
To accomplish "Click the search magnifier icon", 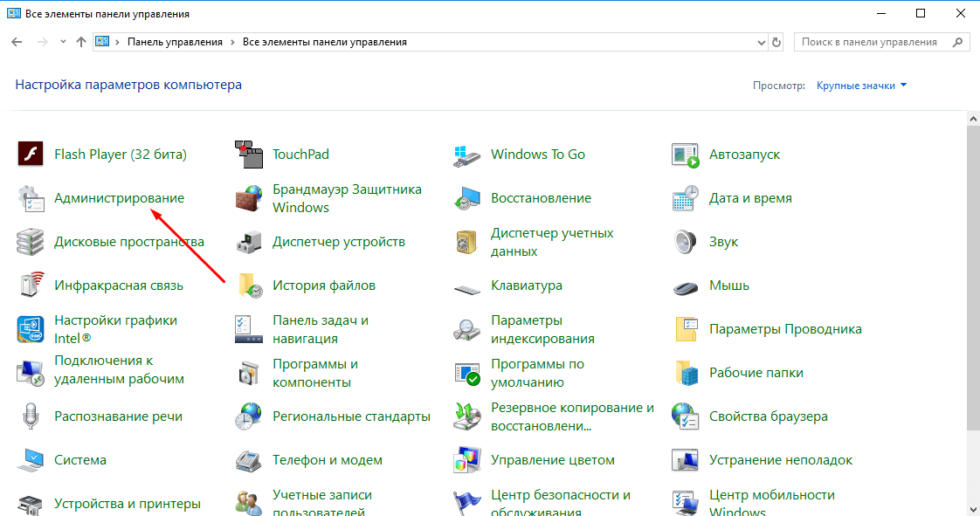I will [x=957, y=42].
